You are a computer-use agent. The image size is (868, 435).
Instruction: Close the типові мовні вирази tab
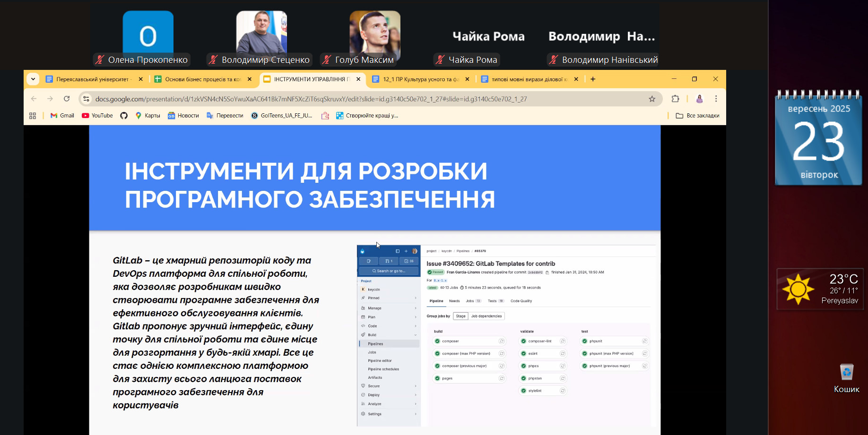(x=576, y=79)
